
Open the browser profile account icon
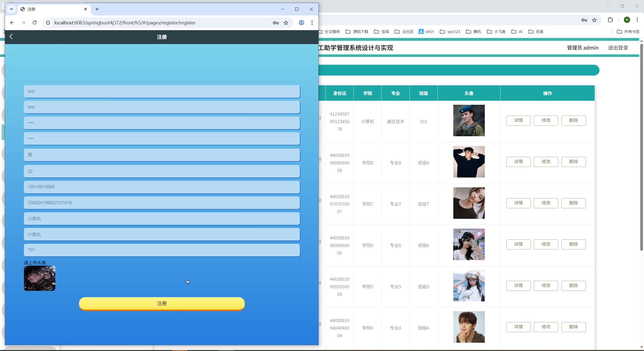[301, 23]
